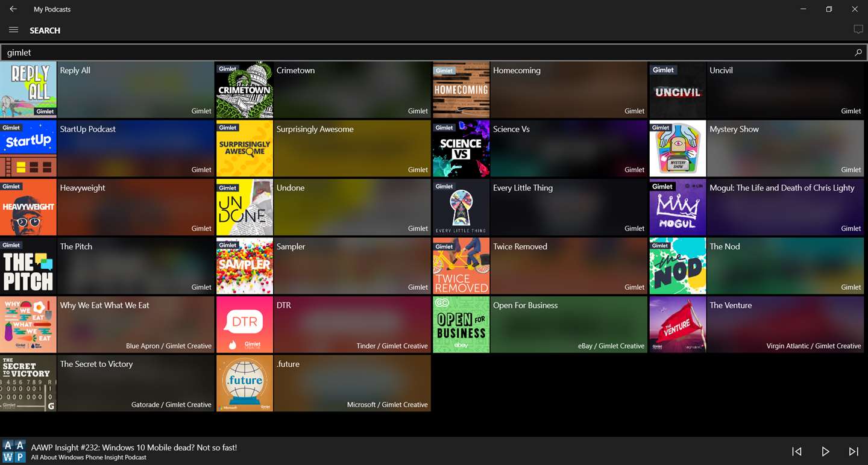This screenshot has width=868, height=465.
Task: Select the Science Vs title
Action: 511,129
